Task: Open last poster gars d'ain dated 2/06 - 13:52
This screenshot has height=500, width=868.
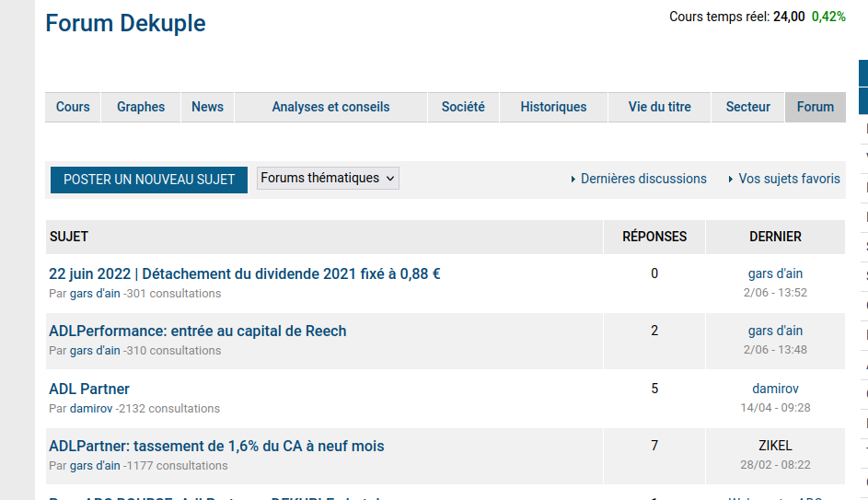Action: pos(775,273)
